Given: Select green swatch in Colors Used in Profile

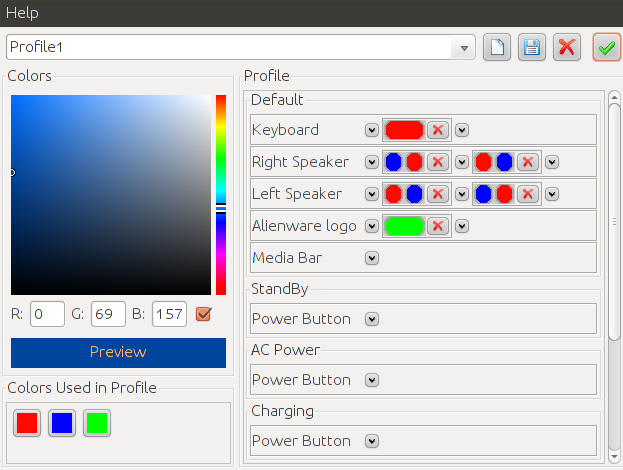Looking at the screenshot, I should coord(97,423).
